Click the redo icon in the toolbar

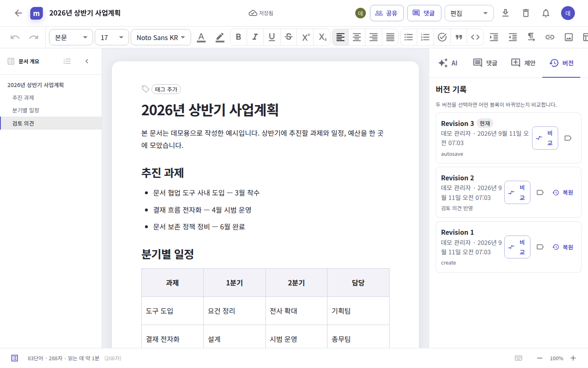tap(34, 37)
